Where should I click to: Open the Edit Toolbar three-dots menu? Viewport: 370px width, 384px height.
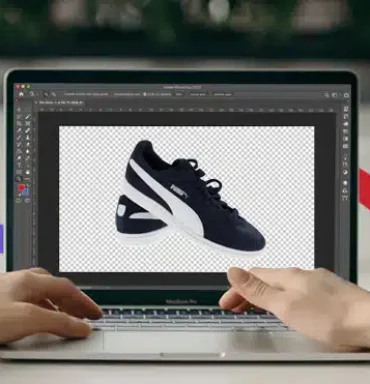pyautogui.click(x=28, y=179)
